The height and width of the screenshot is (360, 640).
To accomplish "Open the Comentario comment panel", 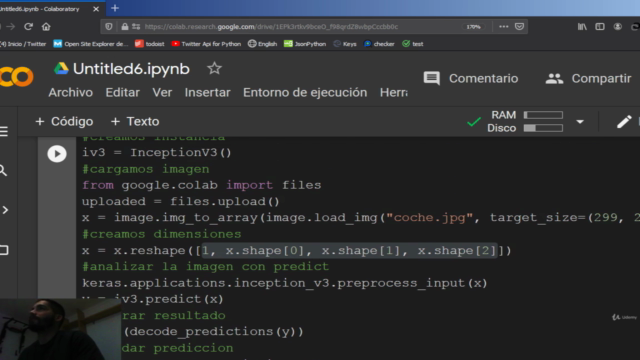I will click(x=471, y=78).
